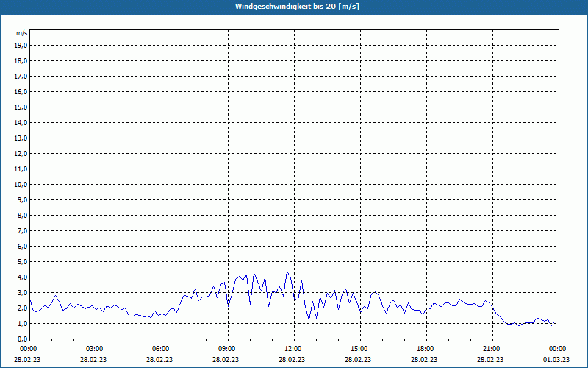Click the 3,0 y-axis label
The image size is (588, 368).
22,292
